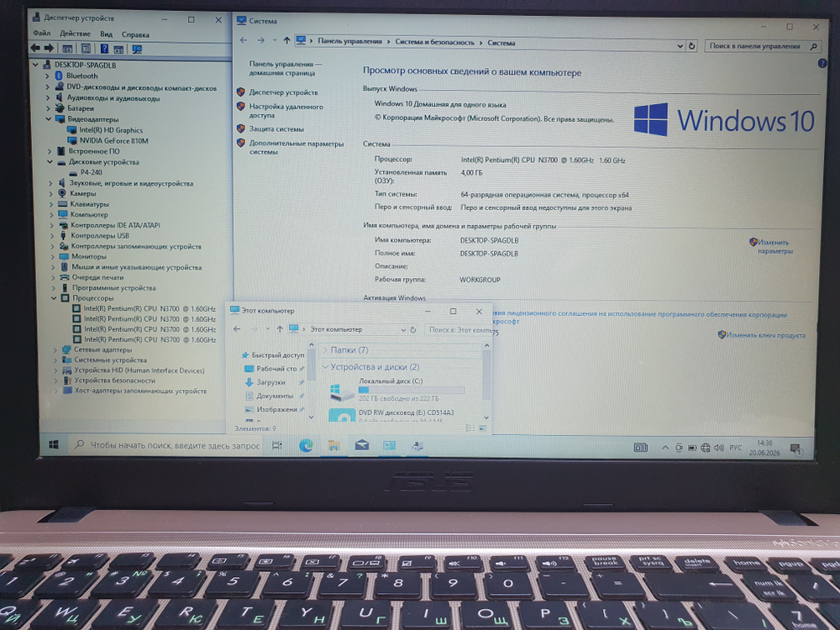The height and width of the screenshot is (630, 840).
Task: Select P4-240 disk device
Action: (91, 172)
